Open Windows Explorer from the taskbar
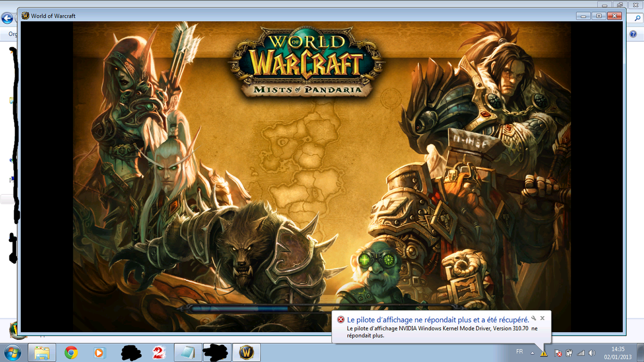Screen dimensions: 644x362 42,352
